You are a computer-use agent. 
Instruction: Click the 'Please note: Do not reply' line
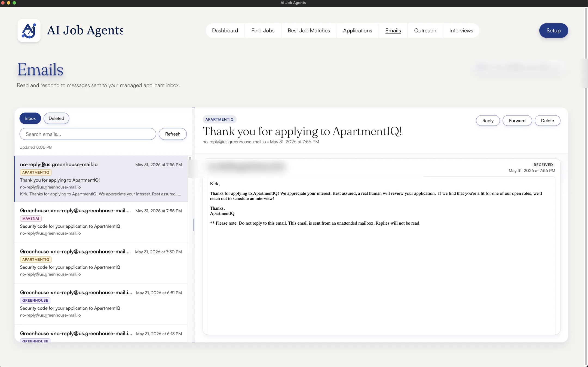pyautogui.click(x=315, y=223)
